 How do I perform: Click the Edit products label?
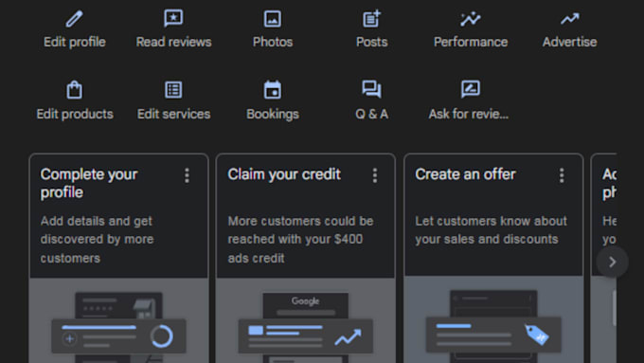pyautogui.click(x=75, y=114)
